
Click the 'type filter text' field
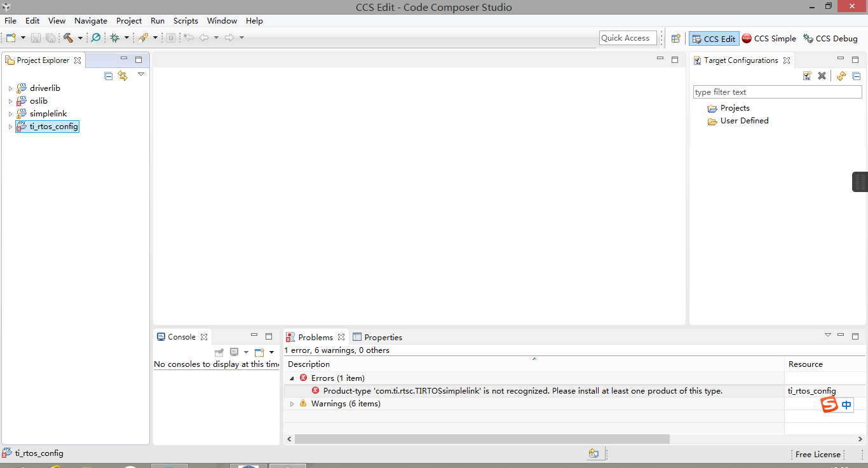click(777, 92)
